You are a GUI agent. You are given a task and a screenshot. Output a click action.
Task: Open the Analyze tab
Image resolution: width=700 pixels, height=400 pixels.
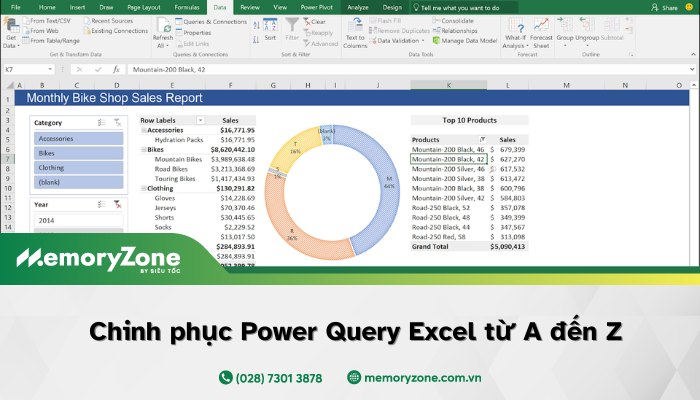pyautogui.click(x=358, y=7)
